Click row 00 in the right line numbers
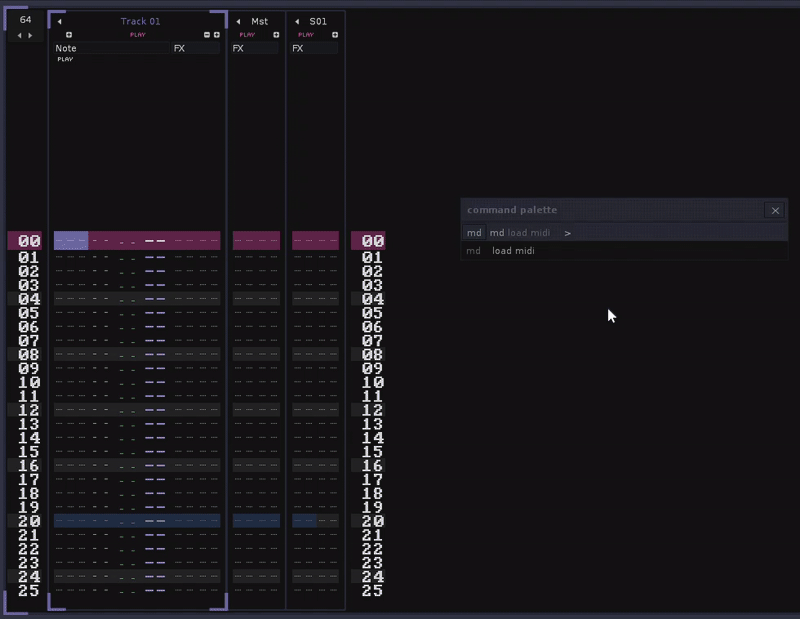 tap(372, 241)
